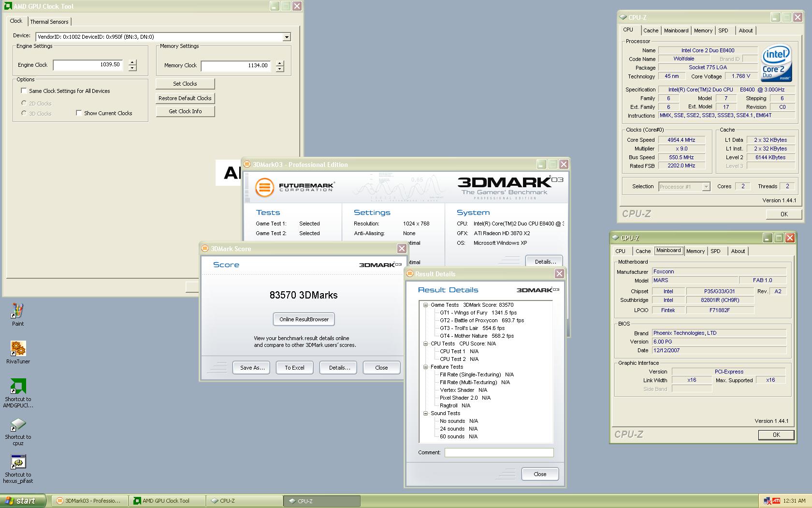Click Save As... in 3DMark Score dialog
The image size is (812, 508).
click(x=252, y=368)
